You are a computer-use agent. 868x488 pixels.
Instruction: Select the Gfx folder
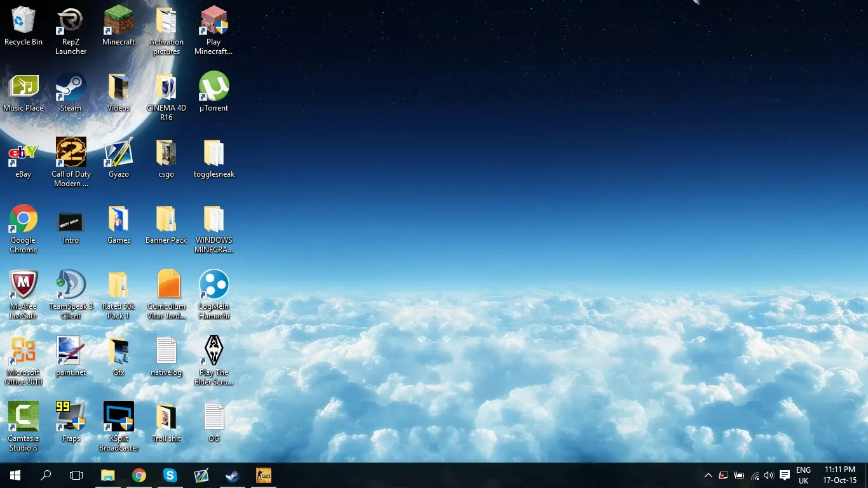point(119,356)
